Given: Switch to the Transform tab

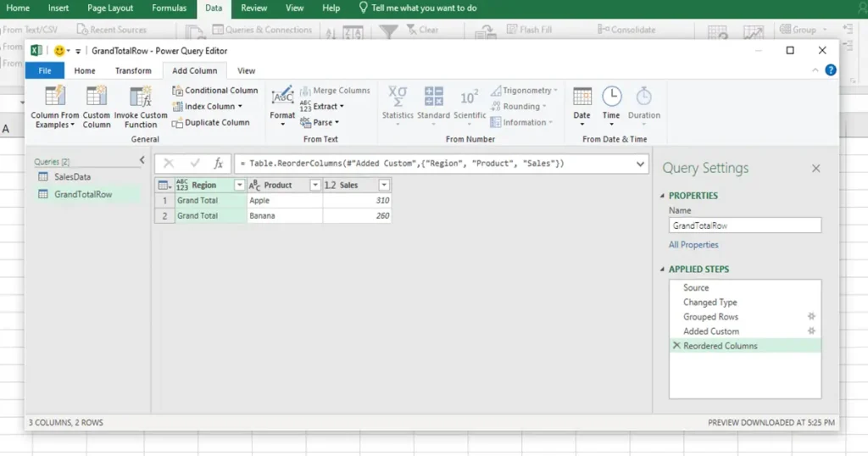Looking at the screenshot, I should tap(133, 70).
